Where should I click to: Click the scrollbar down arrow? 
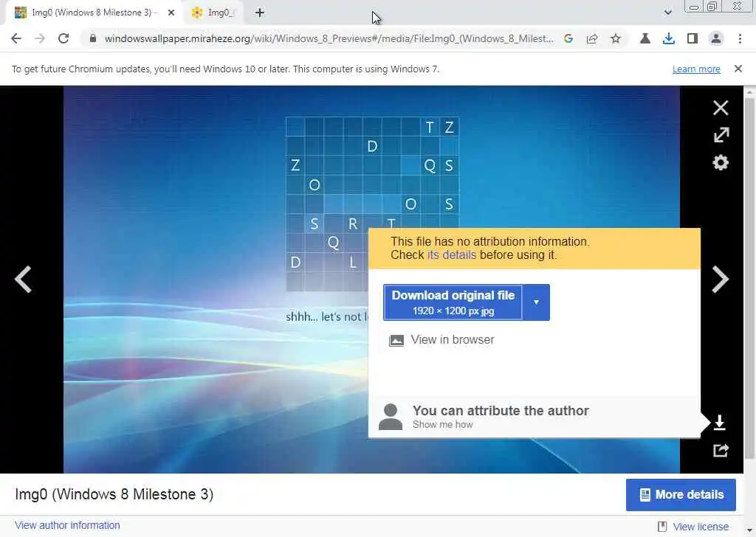tap(749, 530)
